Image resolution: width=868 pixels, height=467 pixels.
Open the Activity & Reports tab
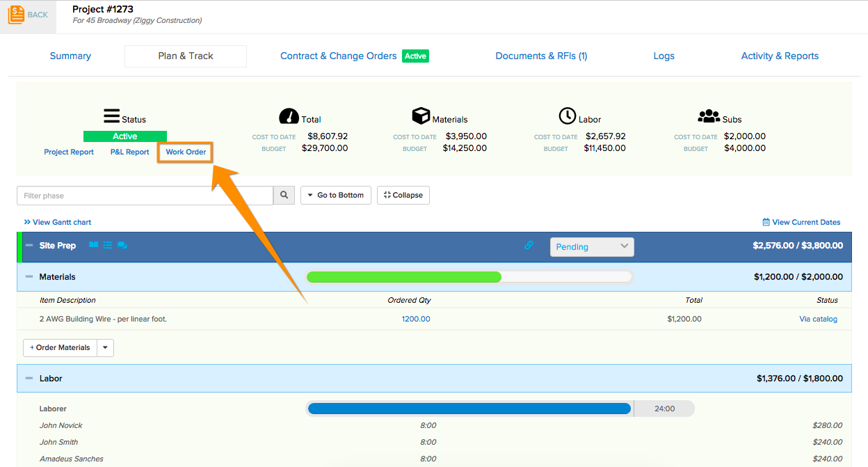click(780, 56)
